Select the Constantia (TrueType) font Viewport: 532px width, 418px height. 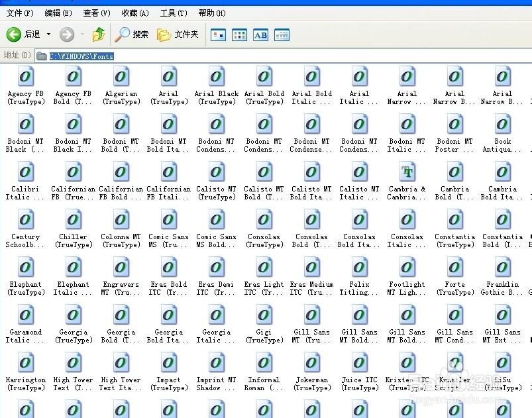455,229
